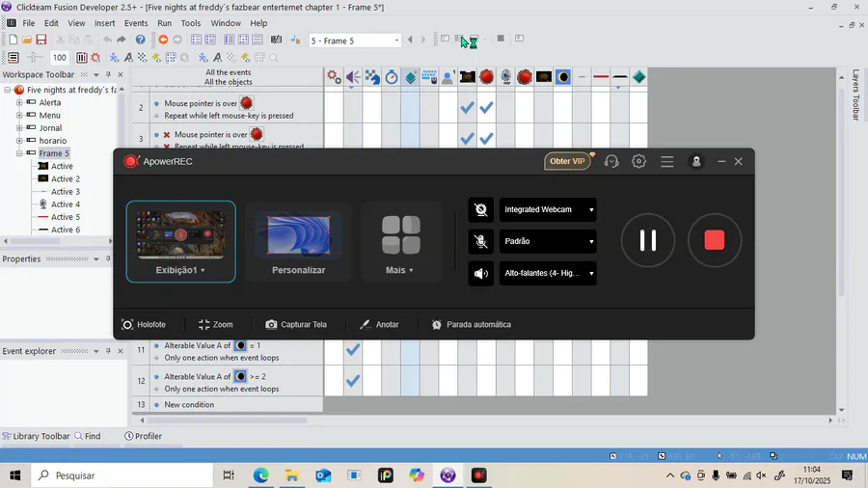
Task: Select the Player 1 column icon
Action: click(x=448, y=77)
